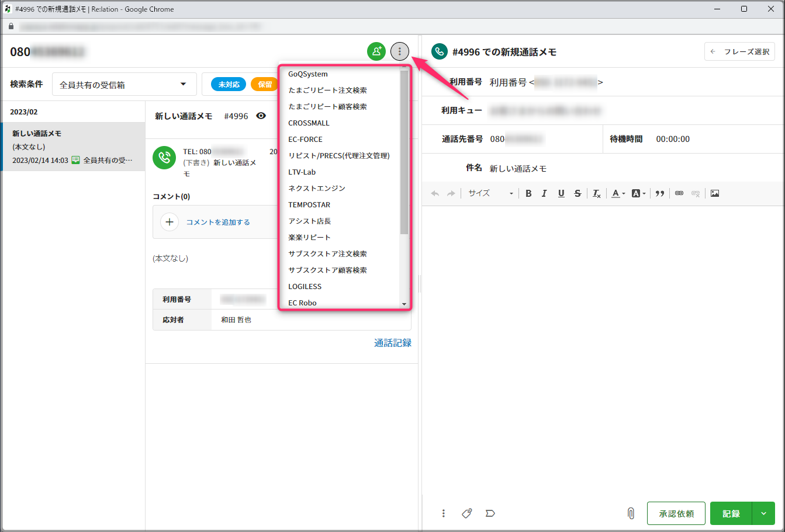The image size is (785, 532).
Task: Click the dark green phone icon by title
Action: pyautogui.click(x=439, y=51)
